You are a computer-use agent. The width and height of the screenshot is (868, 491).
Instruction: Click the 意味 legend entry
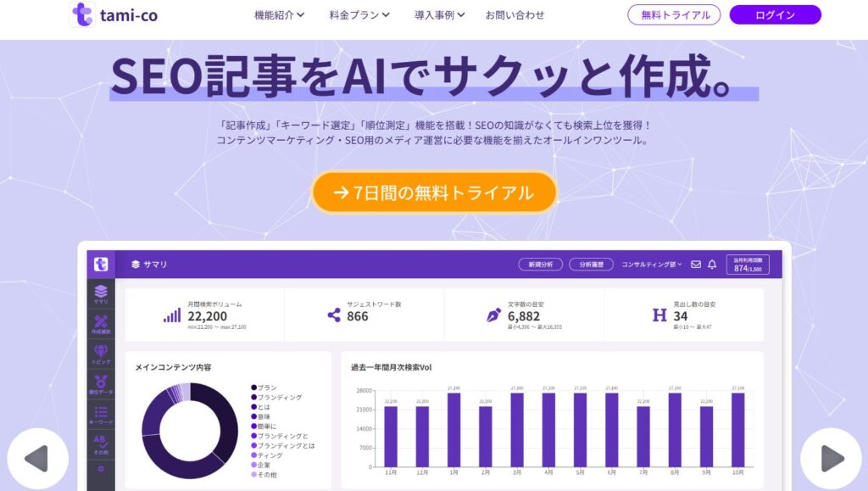tap(261, 416)
